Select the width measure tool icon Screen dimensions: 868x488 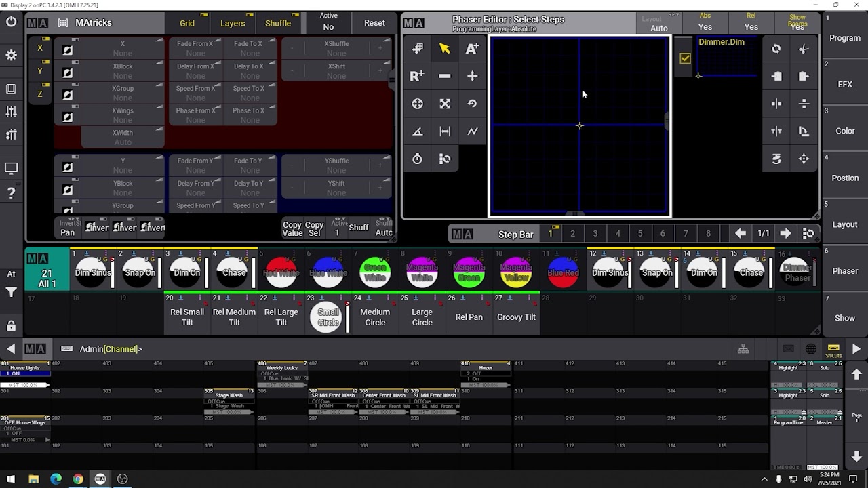[x=445, y=131]
